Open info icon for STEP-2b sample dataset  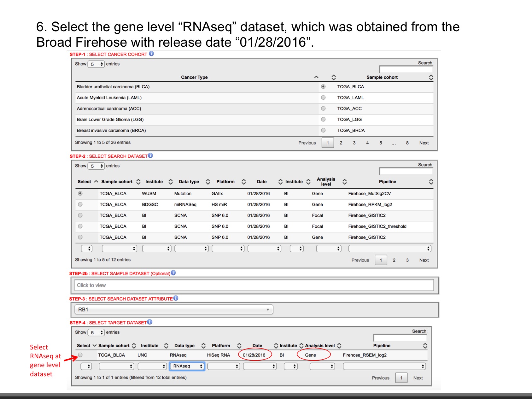(x=173, y=273)
